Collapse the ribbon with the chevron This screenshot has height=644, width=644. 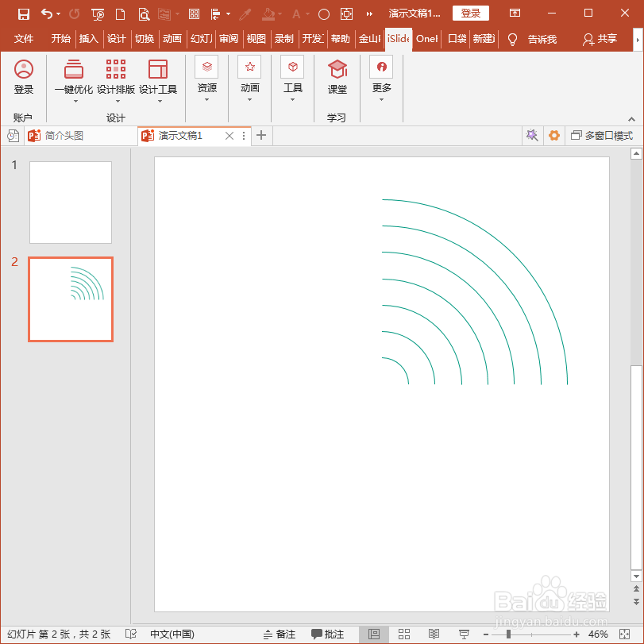click(631, 119)
